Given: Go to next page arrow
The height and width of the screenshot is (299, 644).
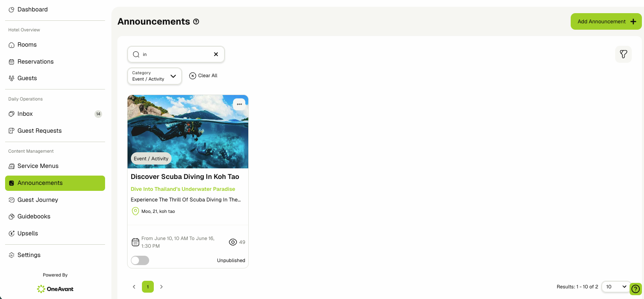Looking at the screenshot, I should (161, 287).
